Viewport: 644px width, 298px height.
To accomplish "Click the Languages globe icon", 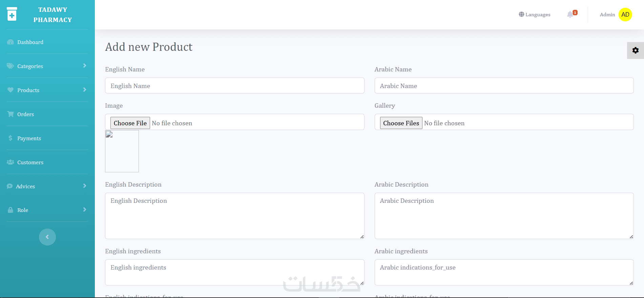I will point(521,14).
